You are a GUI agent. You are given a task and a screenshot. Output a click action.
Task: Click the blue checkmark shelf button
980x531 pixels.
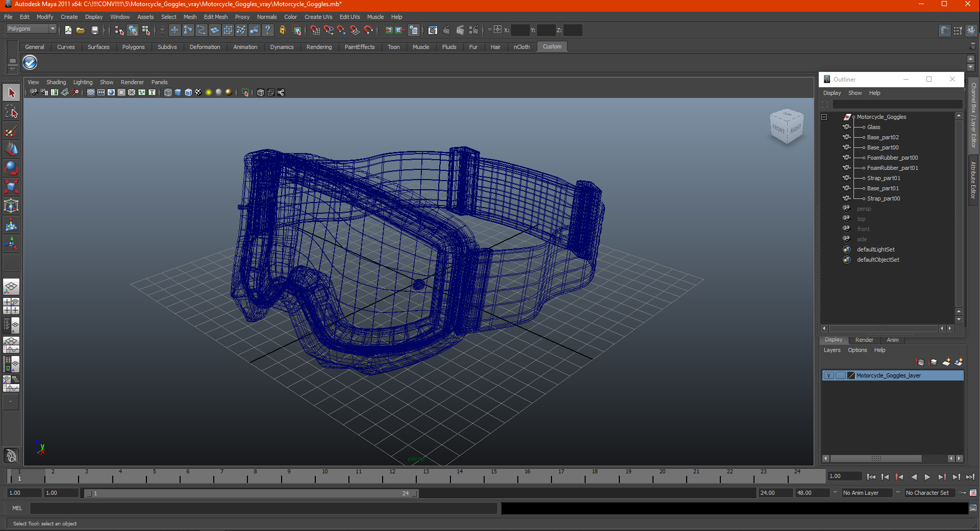pyautogui.click(x=30, y=63)
